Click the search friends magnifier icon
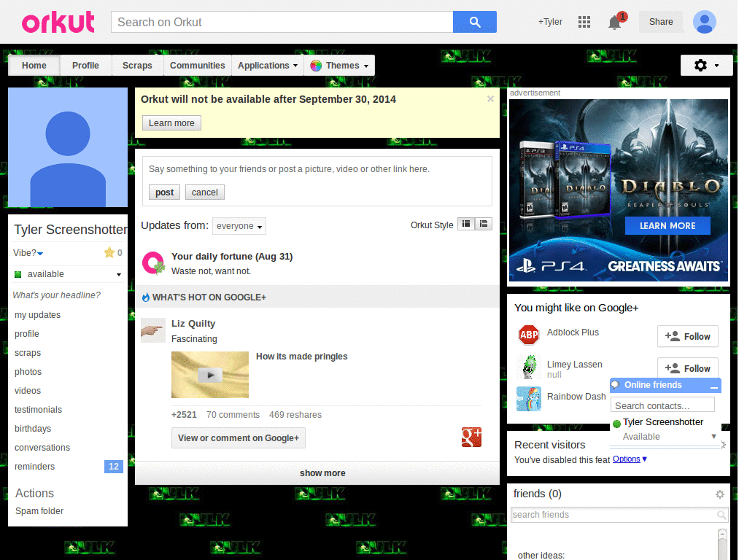The width and height of the screenshot is (747, 560). pyautogui.click(x=721, y=515)
